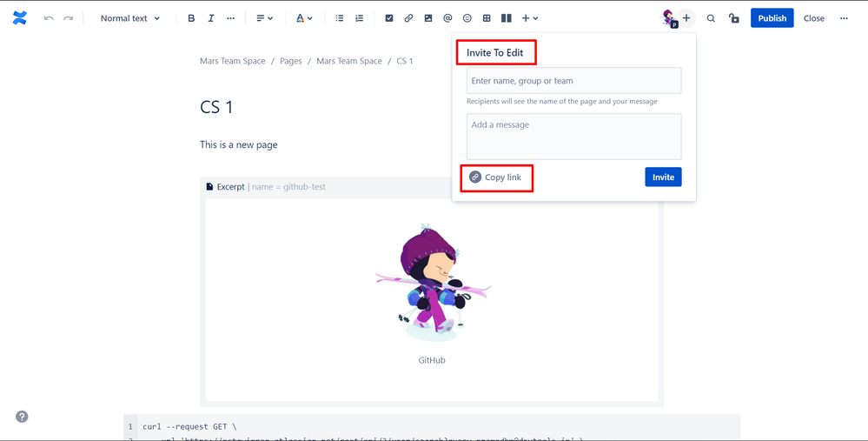Undo the last edit
Screen dimensions: 868x441
click(49, 18)
